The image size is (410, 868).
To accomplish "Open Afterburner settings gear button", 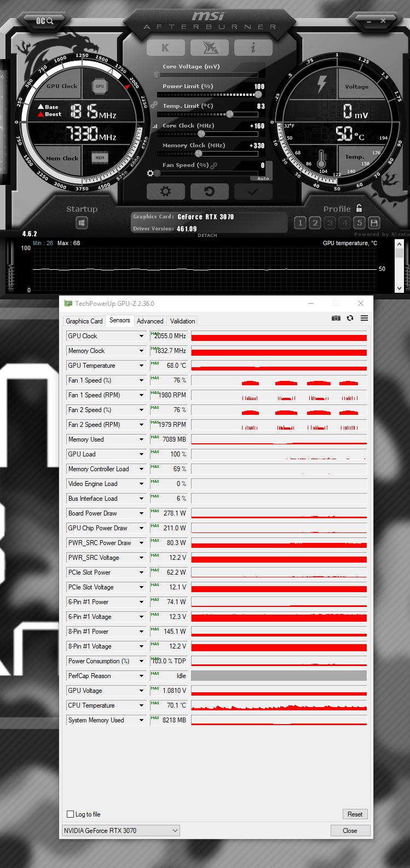I will pos(165,192).
